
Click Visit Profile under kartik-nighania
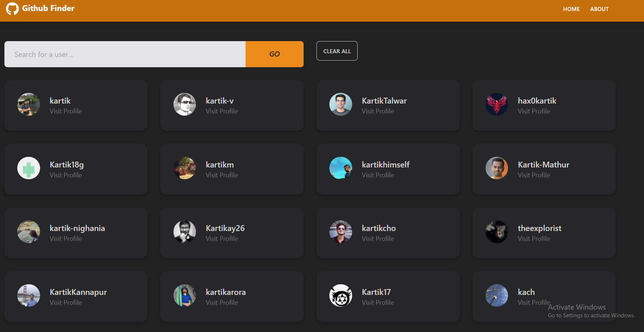pyautogui.click(x=65, y=238)
